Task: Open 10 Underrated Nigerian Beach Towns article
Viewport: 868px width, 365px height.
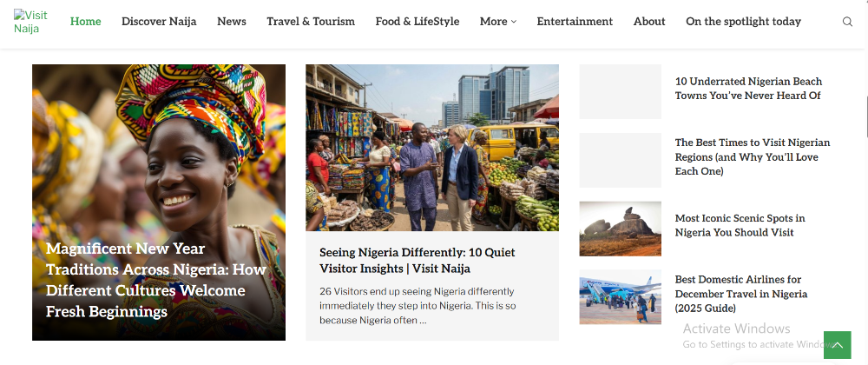Action: [x=748, y=89]
